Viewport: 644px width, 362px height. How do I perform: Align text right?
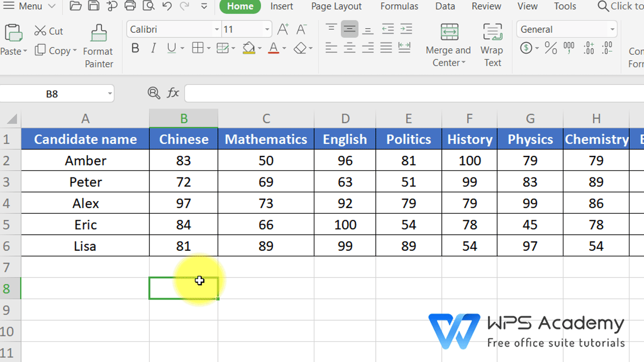(368, 48)
